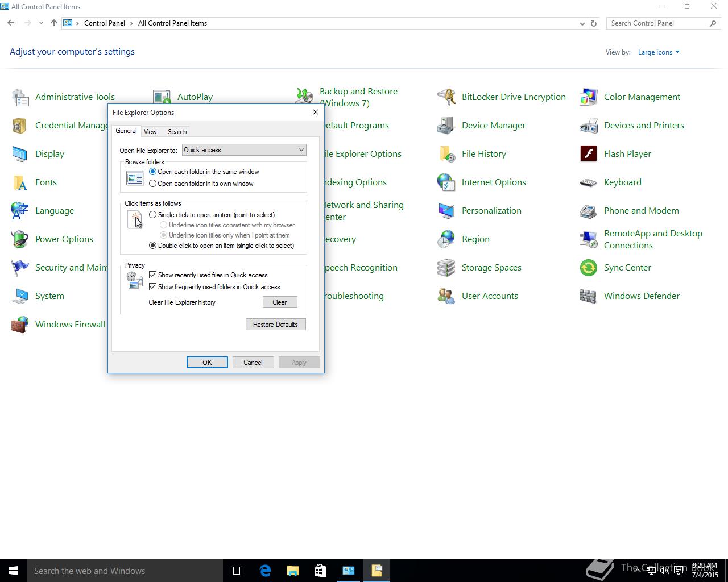Open Devices and Printers icon
The height and width of the screenshot is (582, 728).
coord(589,126)
